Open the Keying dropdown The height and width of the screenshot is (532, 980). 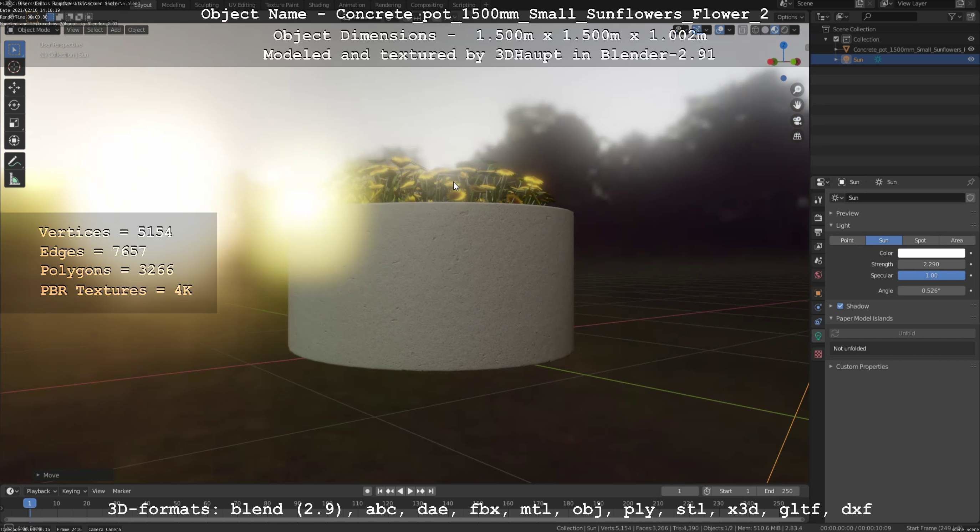click(x=74, y=491)
